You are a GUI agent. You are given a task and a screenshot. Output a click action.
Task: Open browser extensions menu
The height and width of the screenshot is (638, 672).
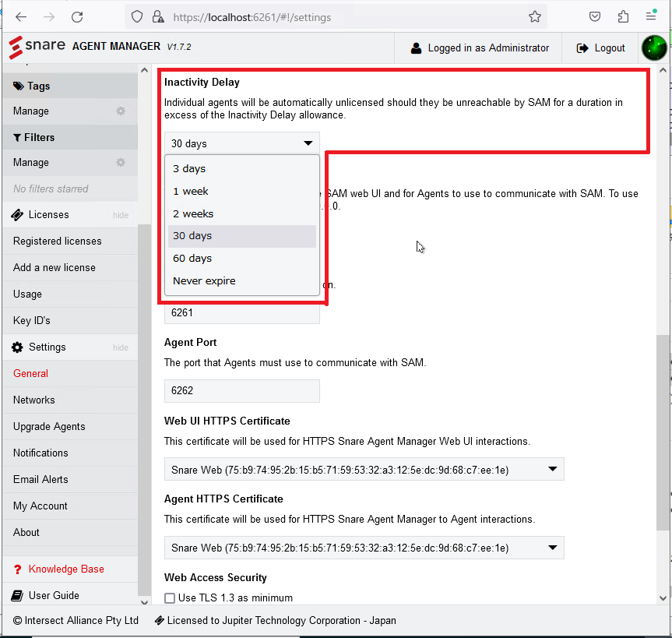(x=623, y=17)
